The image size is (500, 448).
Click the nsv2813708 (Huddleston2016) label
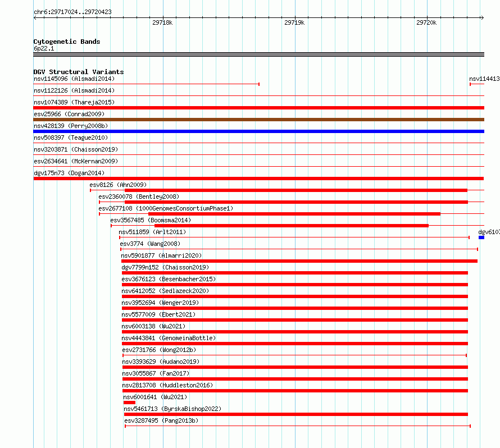(x=167, y=385)
